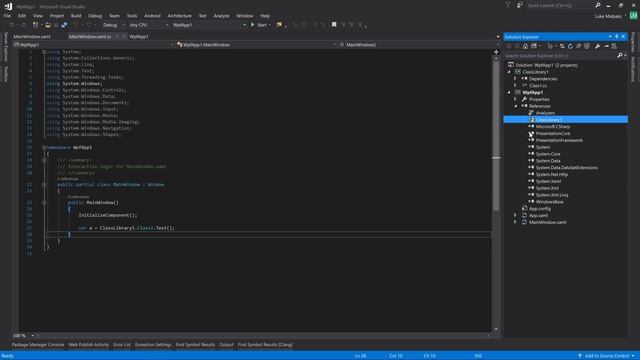Screen dimensions: 640x360
Task: Select System.Xml.Linq reference item
Action: [552, 195]
